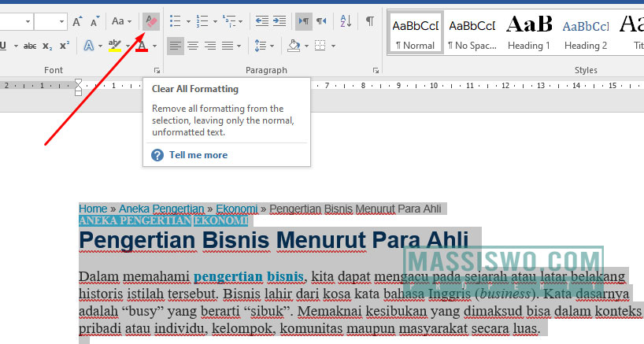Click the Pengertian Bisnis Menurut Para Ahli heading
Image resolution: width=644 pixels, height=344 pixels.
click(273, 241)
